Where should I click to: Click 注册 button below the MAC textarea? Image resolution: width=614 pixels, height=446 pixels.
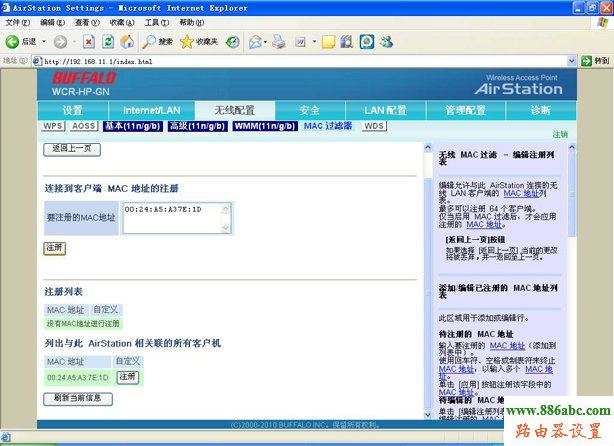click(54, 248)
